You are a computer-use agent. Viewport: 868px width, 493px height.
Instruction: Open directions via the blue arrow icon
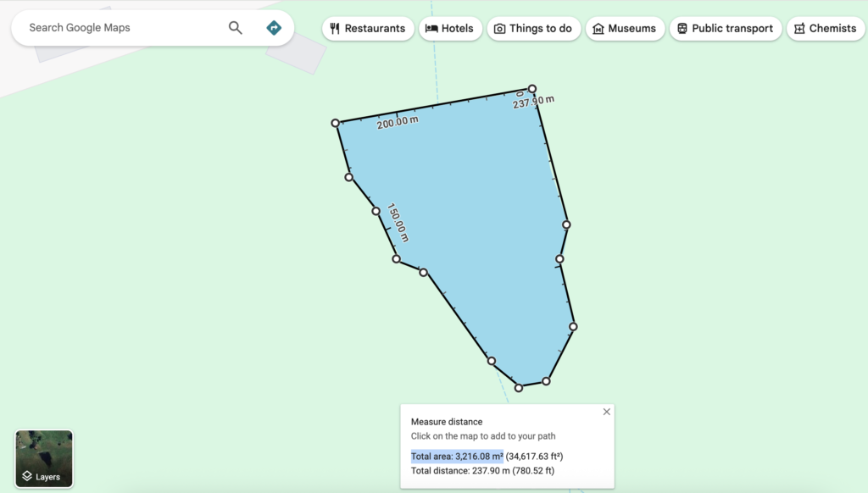274,28
